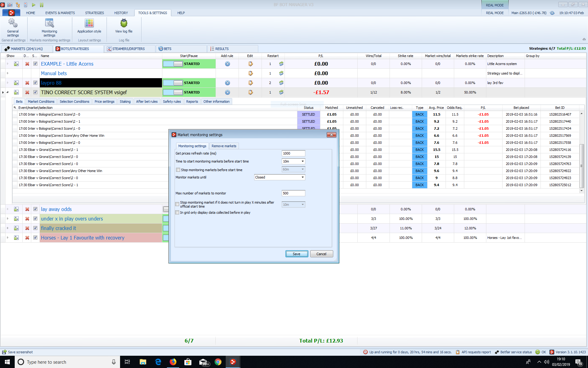
Task: Toggle checkbox for lay away odds
Action: click(x=35, y=209)
